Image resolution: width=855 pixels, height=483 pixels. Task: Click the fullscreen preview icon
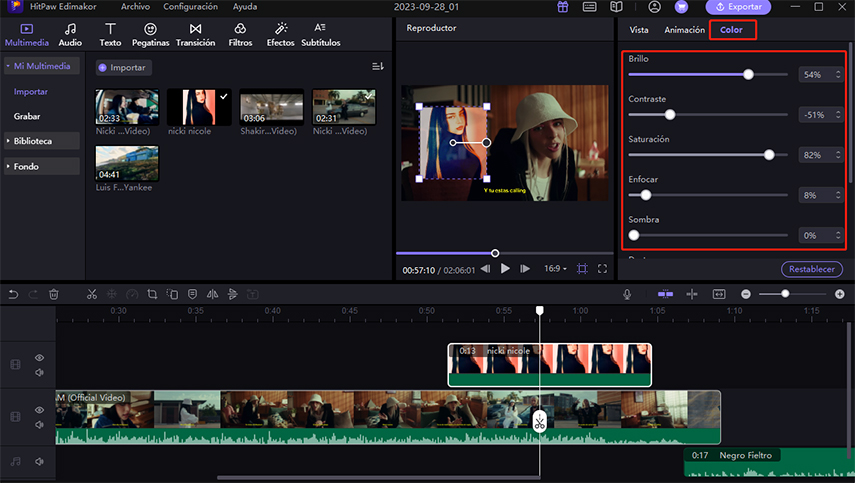[603, 269]
